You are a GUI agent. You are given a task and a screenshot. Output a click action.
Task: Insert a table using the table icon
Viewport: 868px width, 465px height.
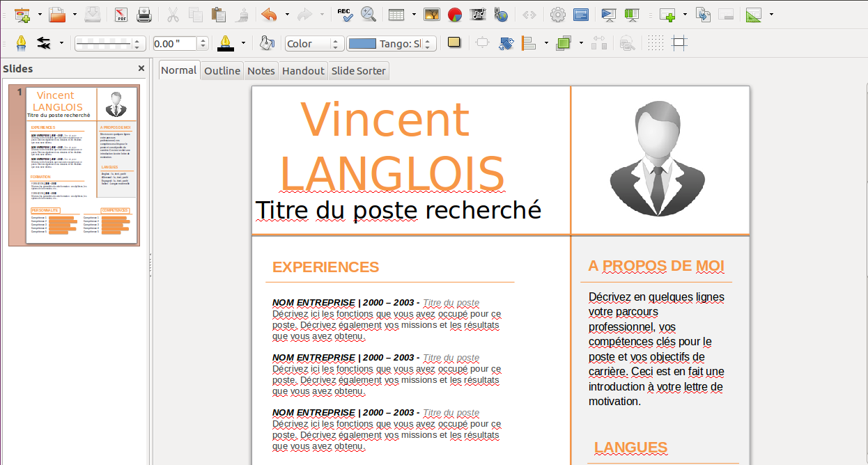point(396,14)
